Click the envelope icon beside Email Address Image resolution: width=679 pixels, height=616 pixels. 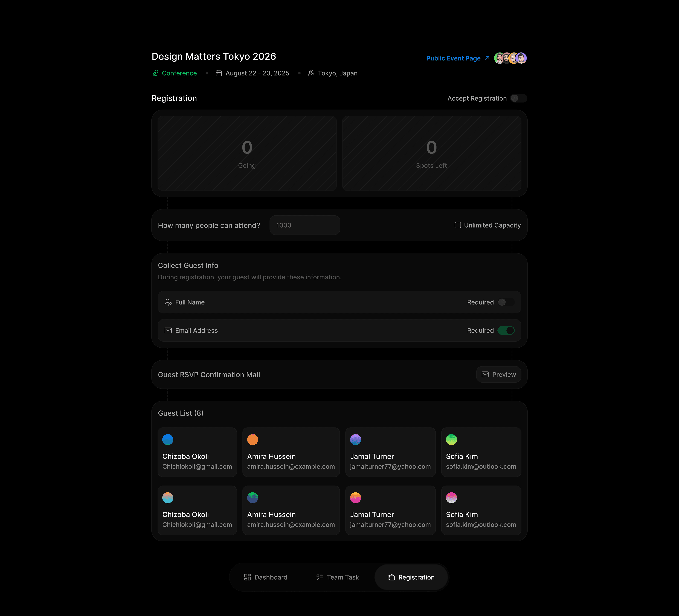(168, 330)
